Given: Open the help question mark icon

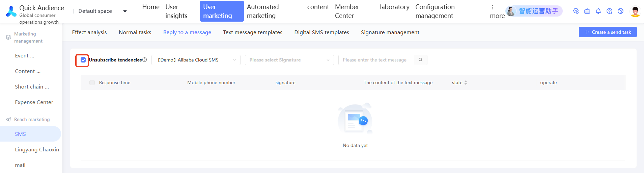Looking at the screenshot, I should tap(609, 11).
